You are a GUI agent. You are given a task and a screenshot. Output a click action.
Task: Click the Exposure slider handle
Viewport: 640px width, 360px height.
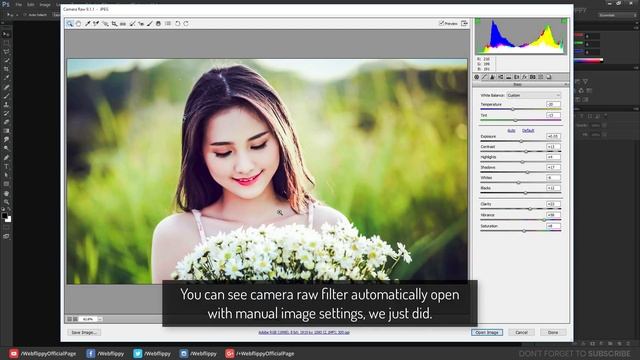point(521,141)
